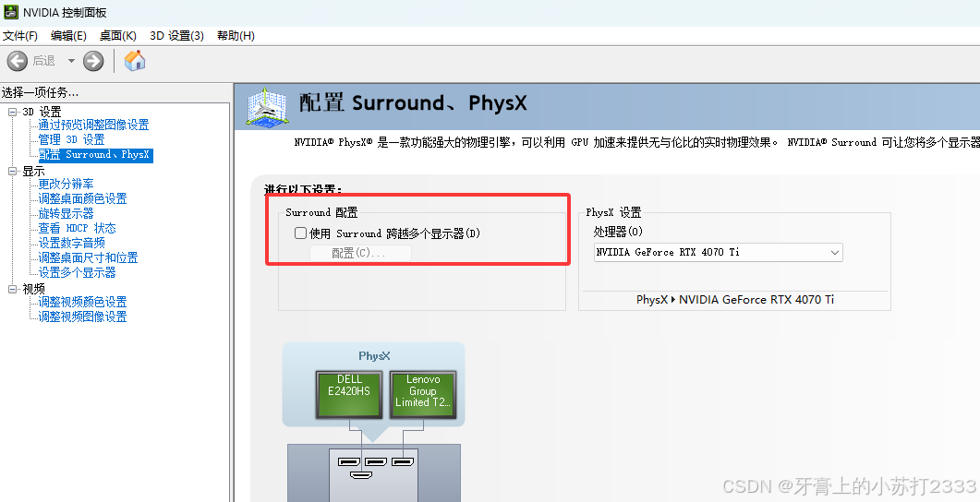Open the 文件(F) menu
980x502 pixels.
20,36
